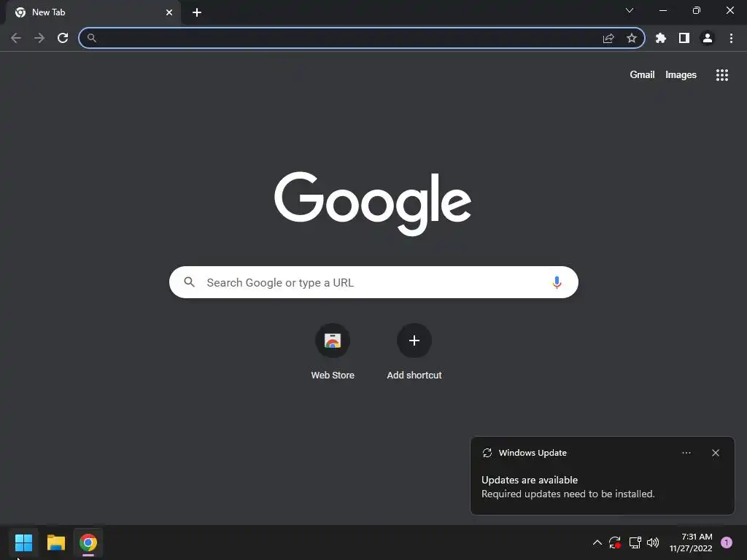Close the New Tab tab
Viewport: 747px width, 560px height.
[169, 12]
